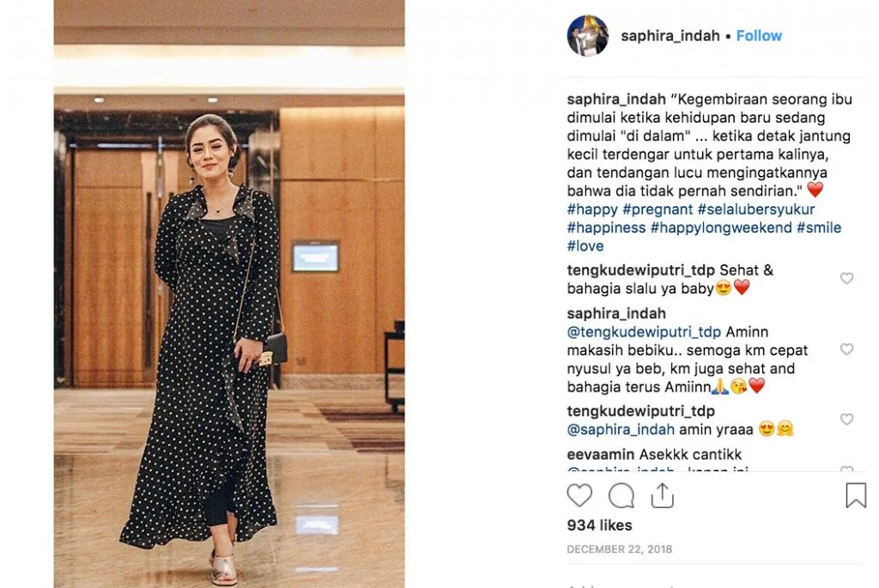This screenshot has width=879, height=588.
Task: Like saphira_indah's 'Aminn makasih bebiku' reply
Action: pyautogui.click(x=846, y=349)
